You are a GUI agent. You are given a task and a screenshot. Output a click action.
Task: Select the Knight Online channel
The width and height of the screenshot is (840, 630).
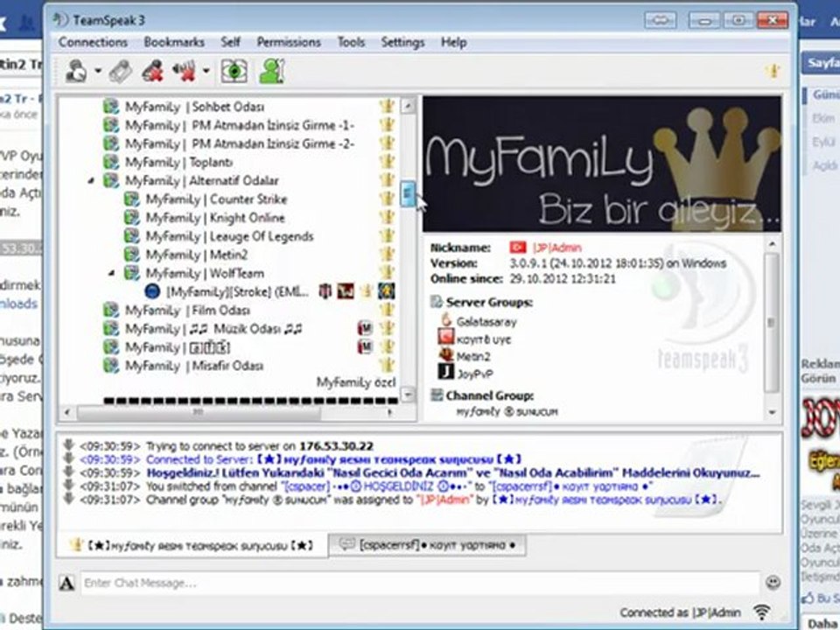pos(215,218)
